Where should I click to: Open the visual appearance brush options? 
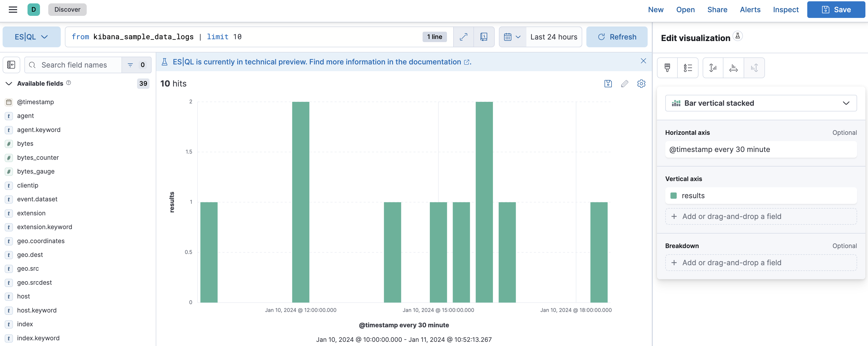pyautogui.click(x=667, y=68)
